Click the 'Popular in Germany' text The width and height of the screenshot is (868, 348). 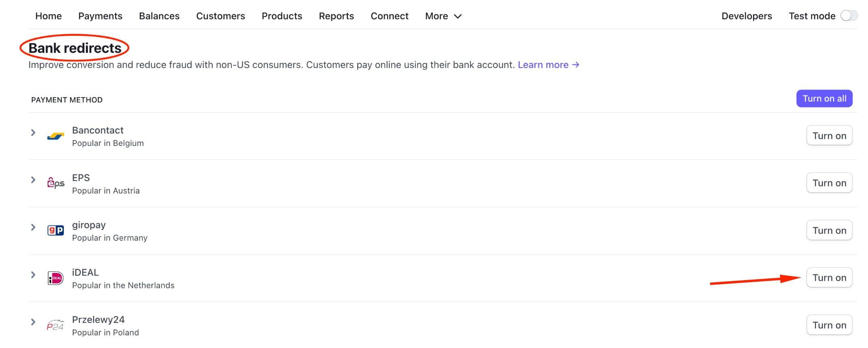tap(110, 238)
